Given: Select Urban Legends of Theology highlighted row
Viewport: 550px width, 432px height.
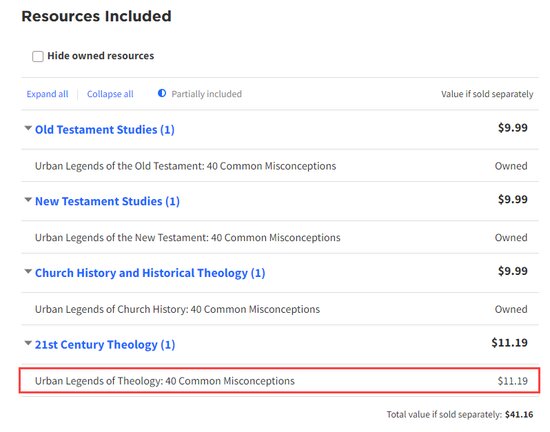Looking at the screenshot, I should point(280,380).
